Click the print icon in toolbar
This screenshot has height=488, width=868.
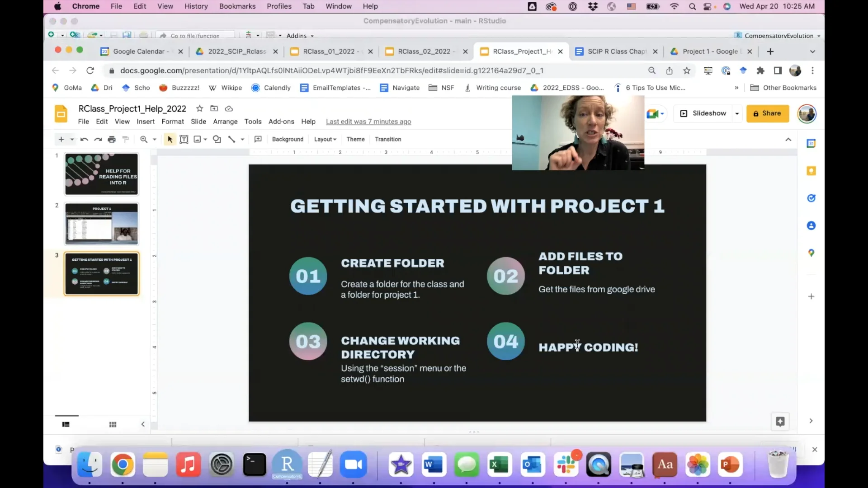tap(112, 139)
